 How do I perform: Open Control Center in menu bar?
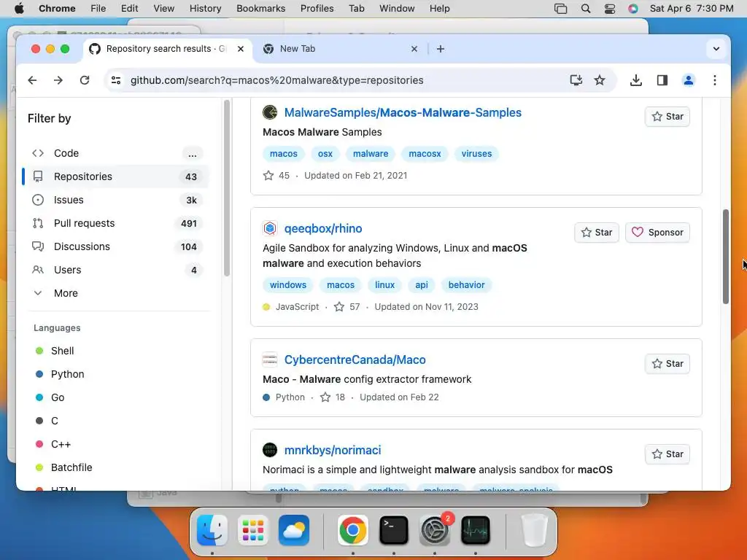610,9
